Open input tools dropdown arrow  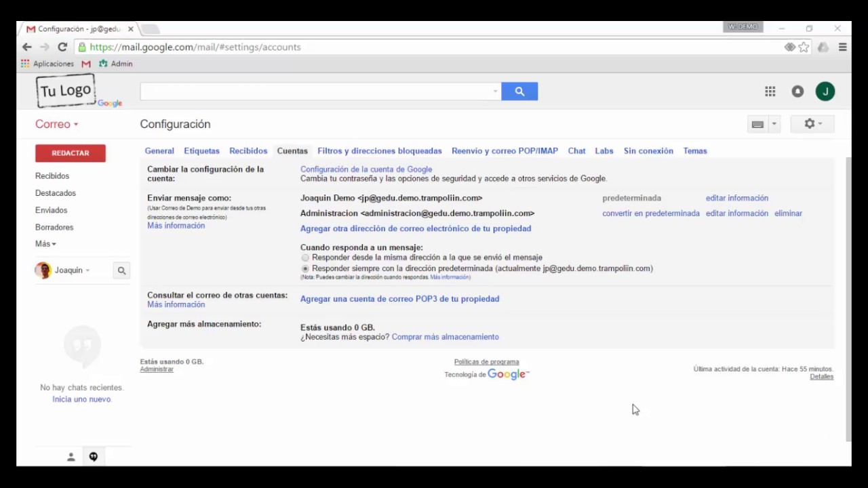click(774, 124)
